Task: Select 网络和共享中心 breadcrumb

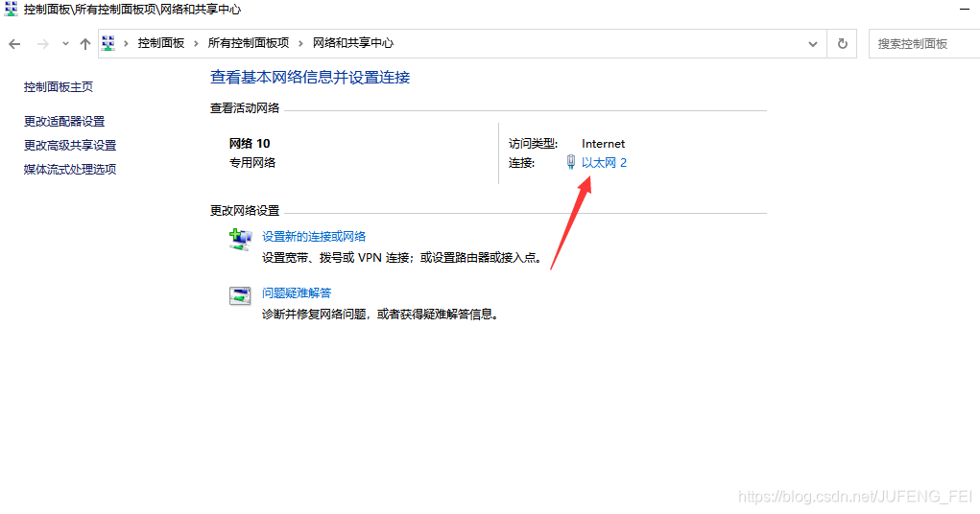Action: click(353, 43)
